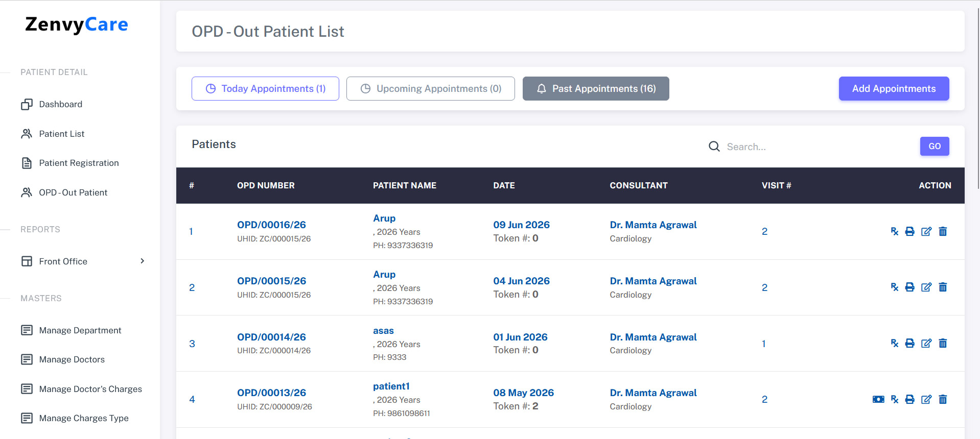Click date 01 Jun 2026

point(520,337)
